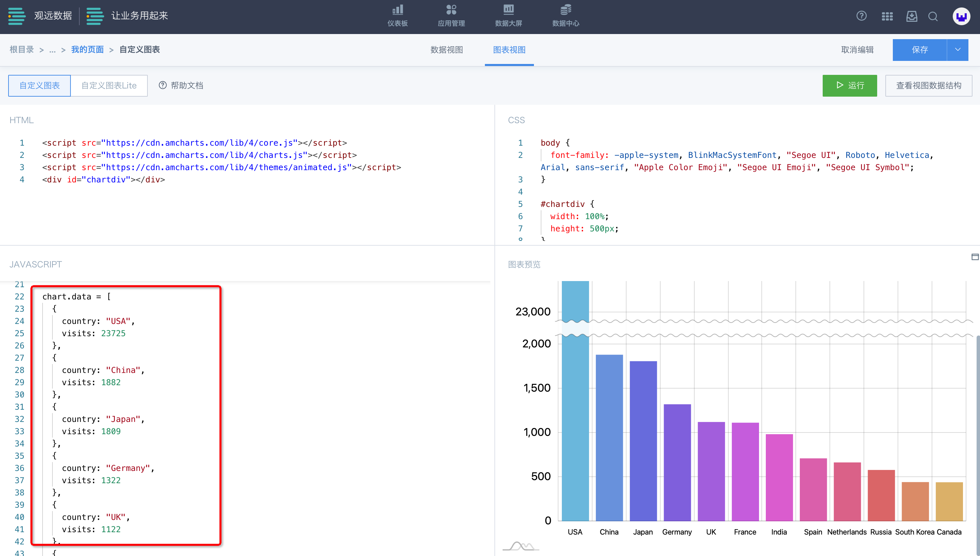Click the Germany bar in chart

677,462
